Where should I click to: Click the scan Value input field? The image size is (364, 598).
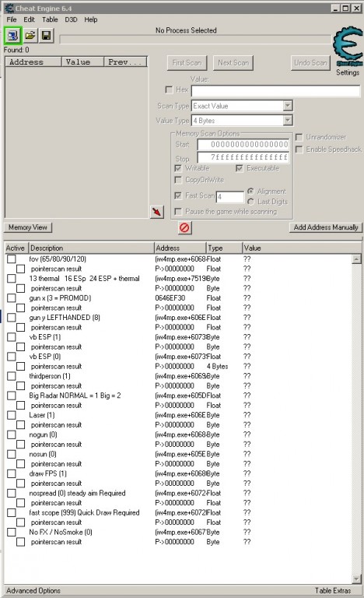pyautogui.click(x=275, y=91)
